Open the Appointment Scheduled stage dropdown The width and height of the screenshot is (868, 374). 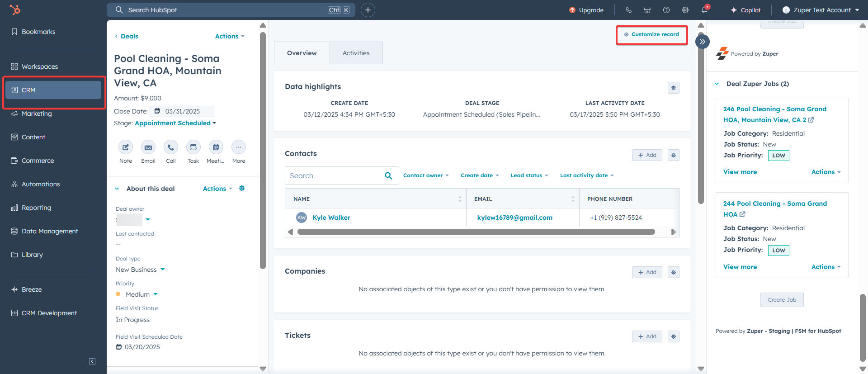175,123
